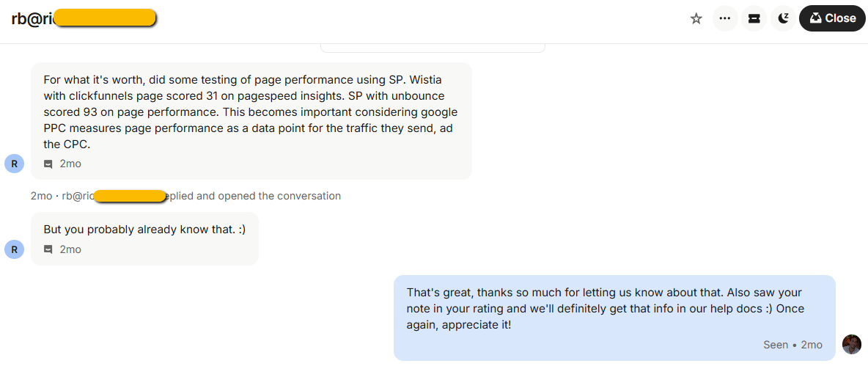
Task: Open the more options ellipsis menu
Action: pos(725,19)
